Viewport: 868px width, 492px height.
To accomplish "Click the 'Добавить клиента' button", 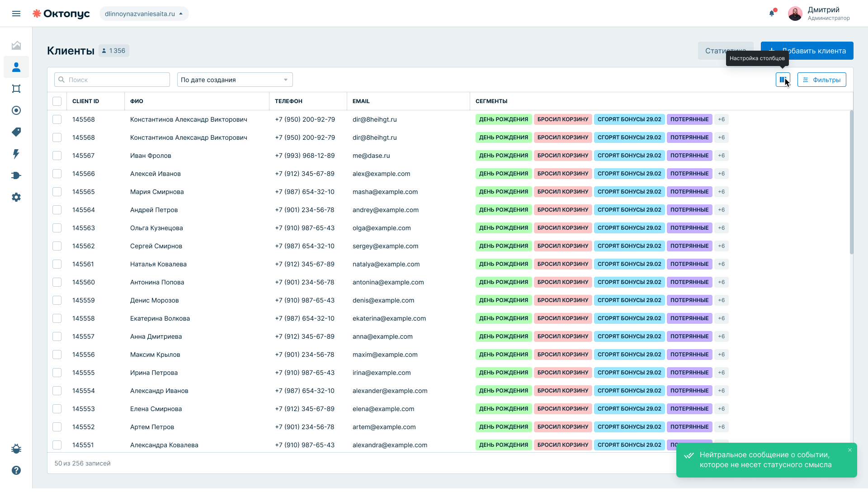I will [x=807, y=51].
